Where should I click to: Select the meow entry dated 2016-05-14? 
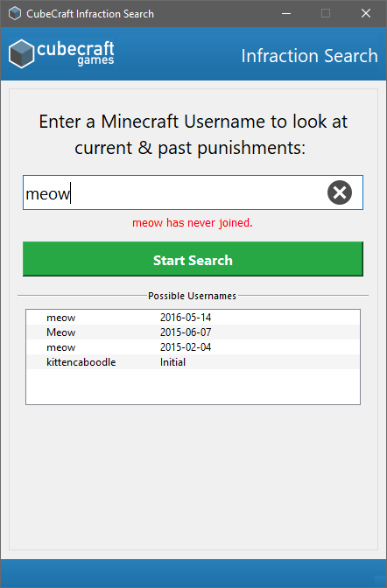point(193,318)
